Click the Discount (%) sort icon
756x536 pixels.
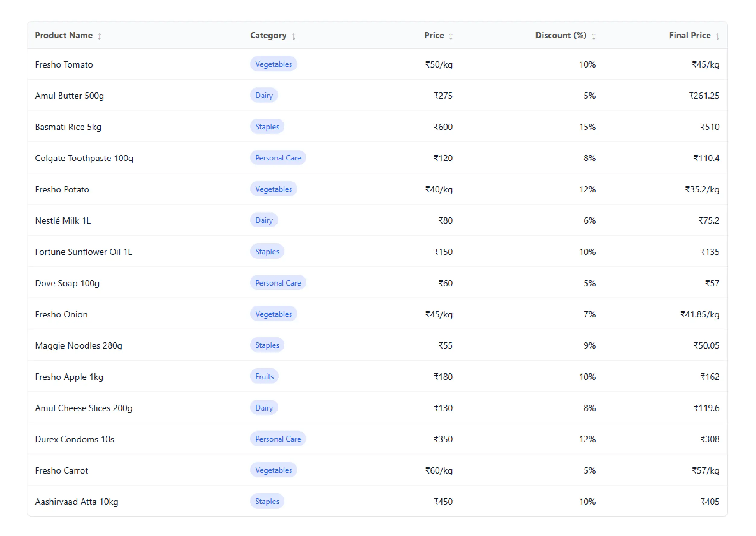594,36
